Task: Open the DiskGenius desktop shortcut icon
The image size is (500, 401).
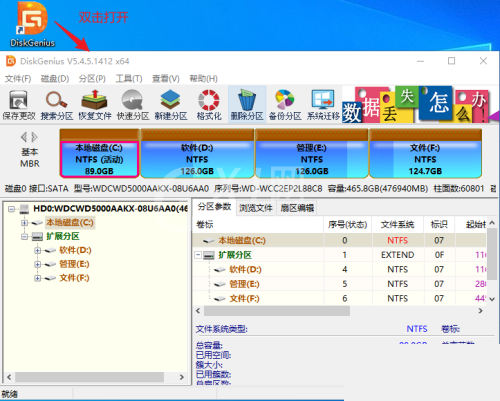Action: [32, 24]
